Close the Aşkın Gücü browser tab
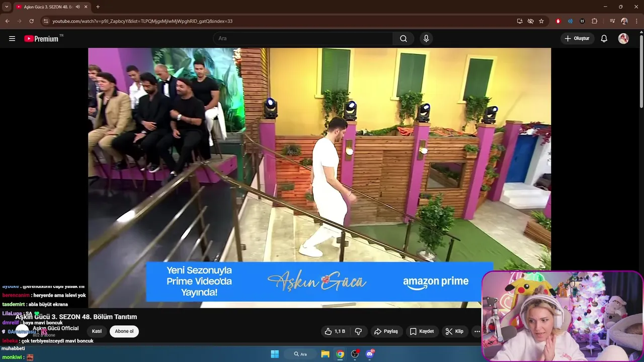This screenshot has width=644, height=362. tap(86, 7)
